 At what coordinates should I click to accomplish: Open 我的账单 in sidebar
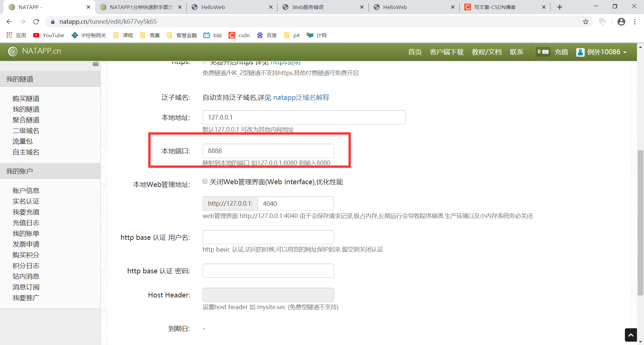pyautogui.click(x=26, y=233)
